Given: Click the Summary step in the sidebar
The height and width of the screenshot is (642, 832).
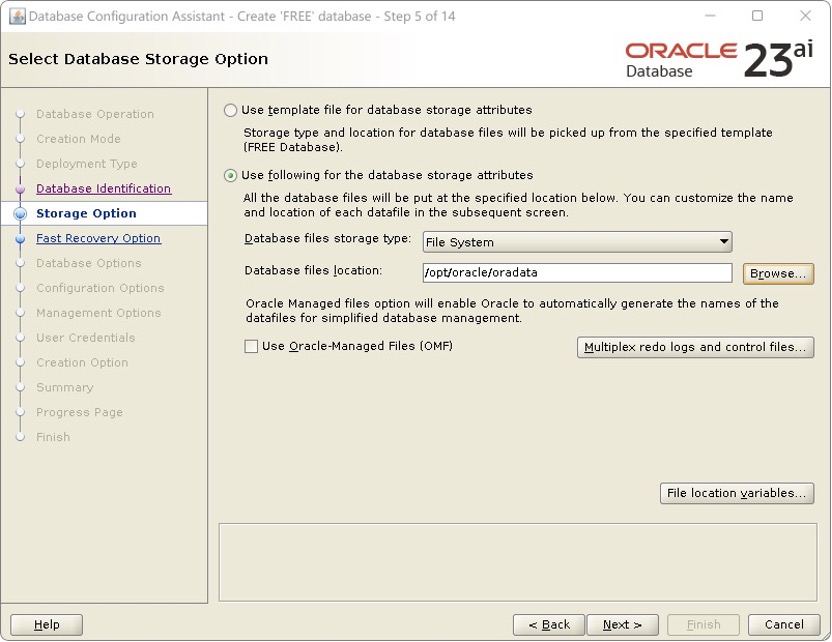Looking at the screenshot, I should point(66,387).
